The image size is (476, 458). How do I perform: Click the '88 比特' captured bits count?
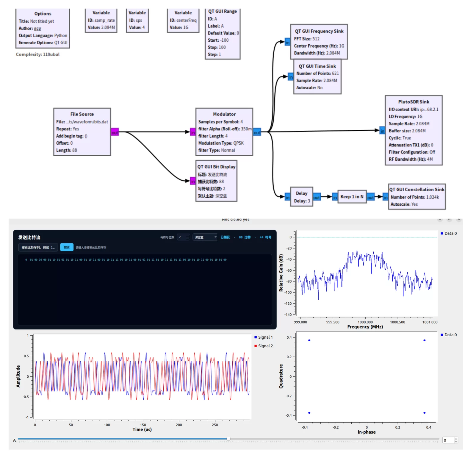click(x=245, y=237)
